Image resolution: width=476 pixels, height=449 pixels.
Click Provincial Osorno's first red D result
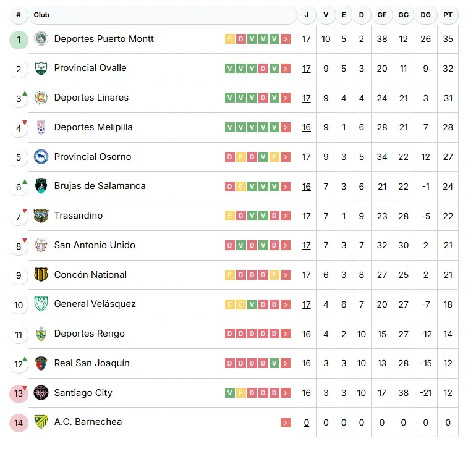coord(230,157)
